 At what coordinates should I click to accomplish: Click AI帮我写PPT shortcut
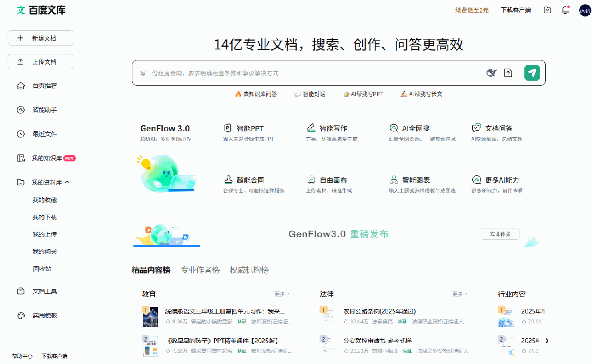[363, 94]
